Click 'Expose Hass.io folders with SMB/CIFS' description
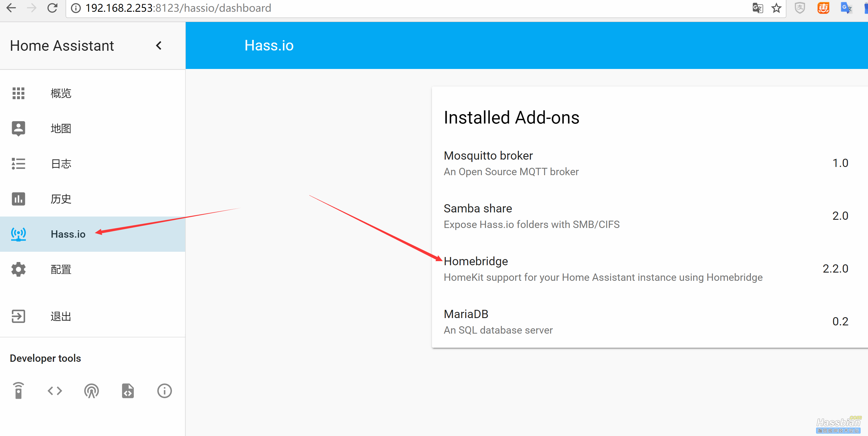 pyautogui.click(x=531, y=225)
